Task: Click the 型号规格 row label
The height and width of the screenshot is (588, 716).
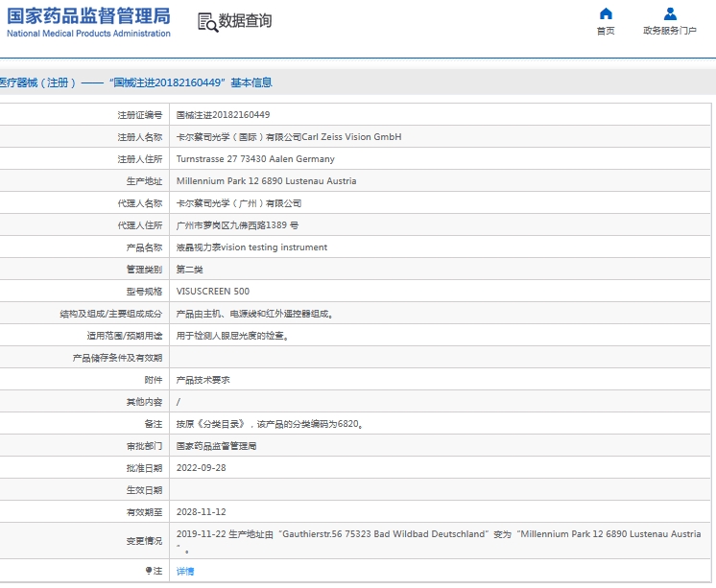Action: coord(144,292)
